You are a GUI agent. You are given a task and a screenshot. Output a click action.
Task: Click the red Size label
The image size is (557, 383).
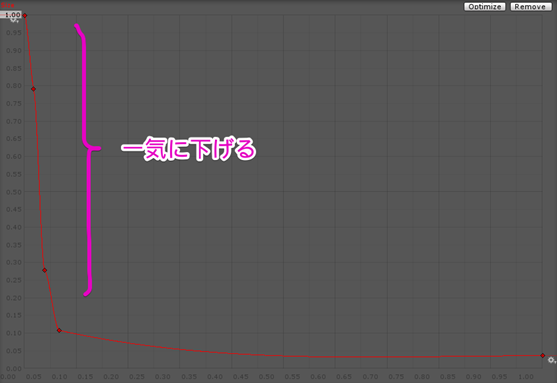coord(8,5)
